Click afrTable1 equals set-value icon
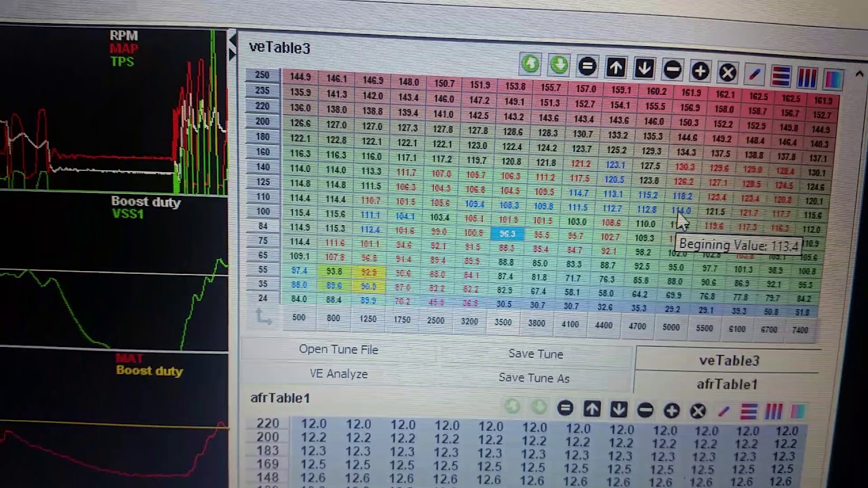 pos(565,408)
